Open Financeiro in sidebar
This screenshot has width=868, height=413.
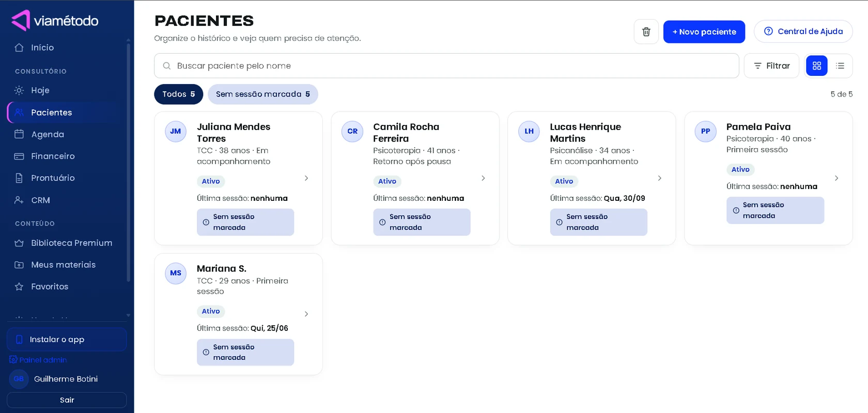[64, 156]
